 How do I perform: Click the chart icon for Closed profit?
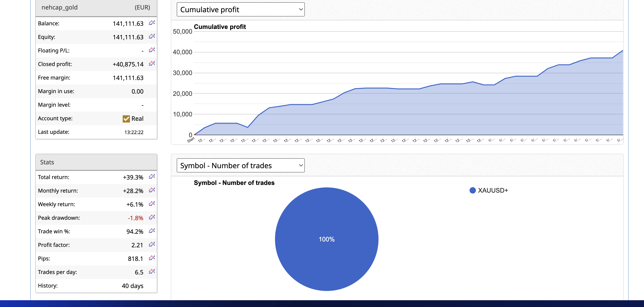coord(152,64)
